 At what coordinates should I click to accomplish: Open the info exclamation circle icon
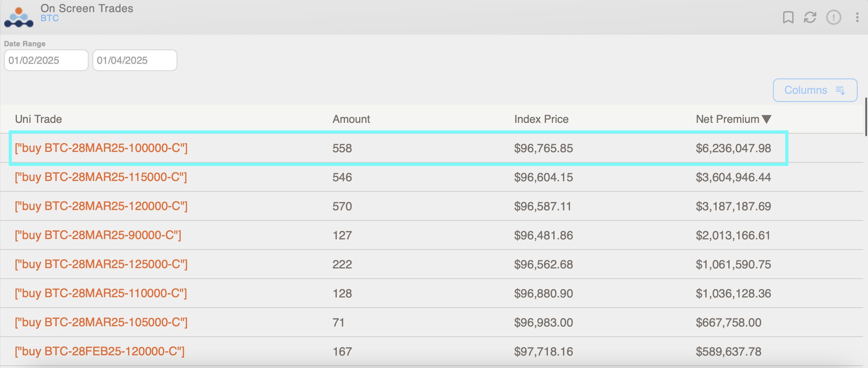833,17
